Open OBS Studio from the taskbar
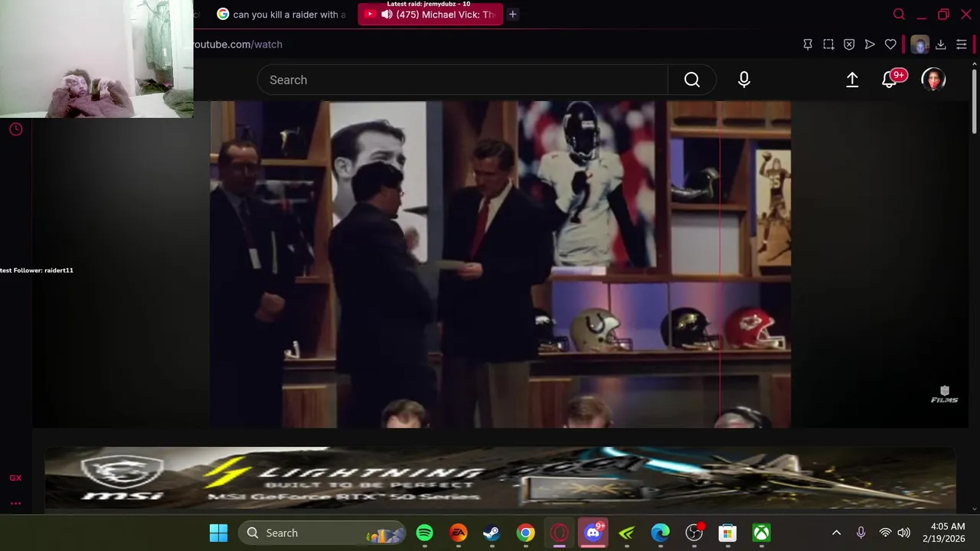This screenshot has height=551, width=980. 694,533
